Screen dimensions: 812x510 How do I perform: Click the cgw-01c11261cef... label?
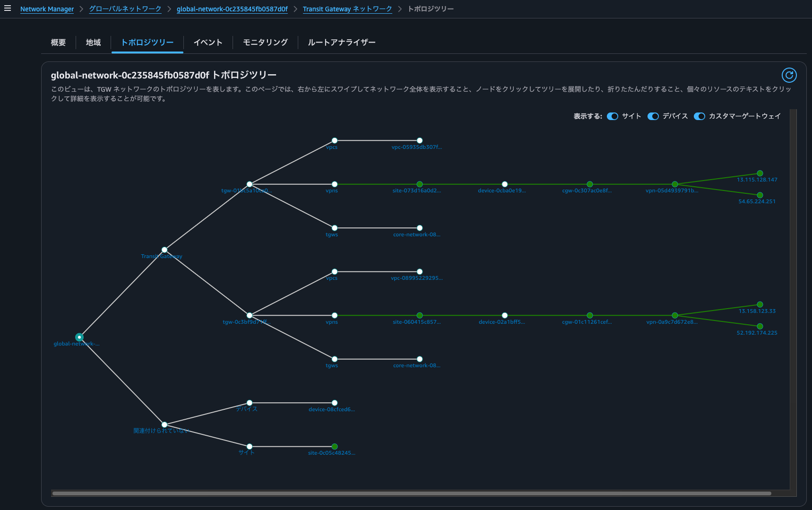pyautogui.click(x=587, y=322)
